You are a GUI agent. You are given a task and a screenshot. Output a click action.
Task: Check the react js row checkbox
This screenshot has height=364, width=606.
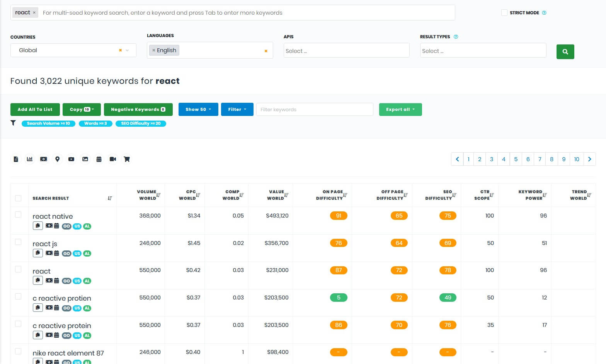click(18, 242)
